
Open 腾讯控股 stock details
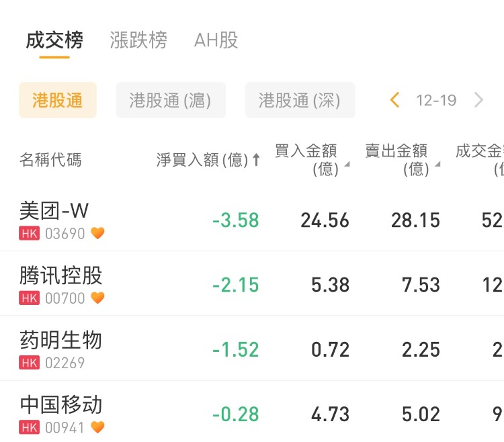pyautogui.click(x=61, y=276)
